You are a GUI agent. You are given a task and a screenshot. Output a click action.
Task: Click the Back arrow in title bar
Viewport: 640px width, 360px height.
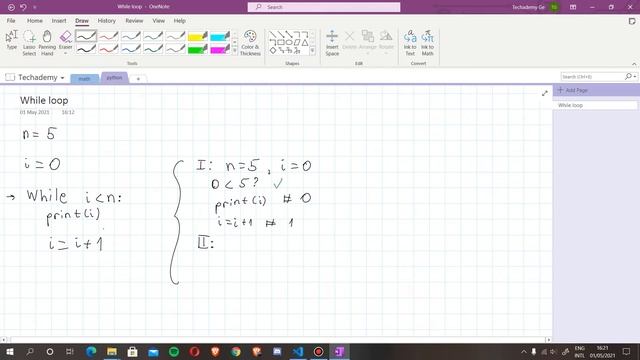[x=11, y=7]
